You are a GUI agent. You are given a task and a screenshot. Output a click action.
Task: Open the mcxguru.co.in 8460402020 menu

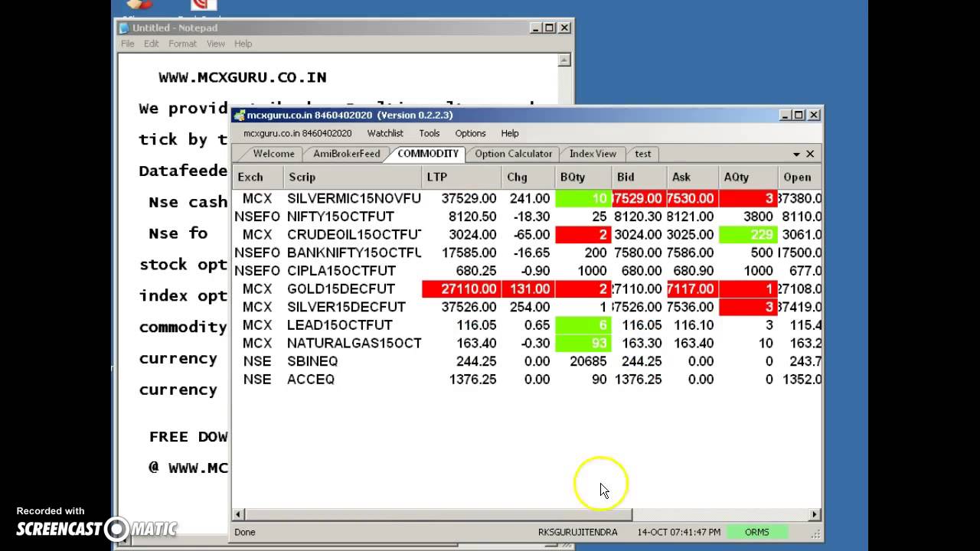pos(297,133)
